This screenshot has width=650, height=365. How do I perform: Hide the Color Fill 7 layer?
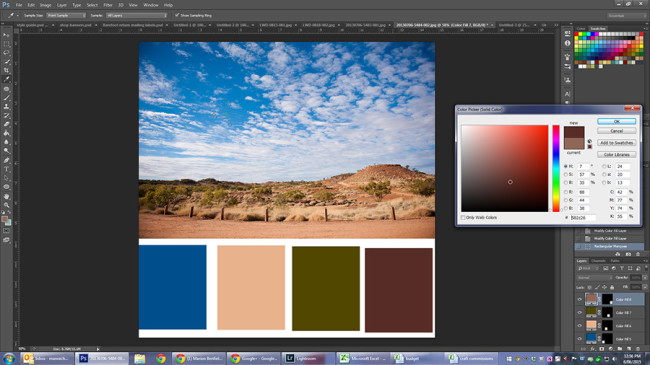point(580,312)
